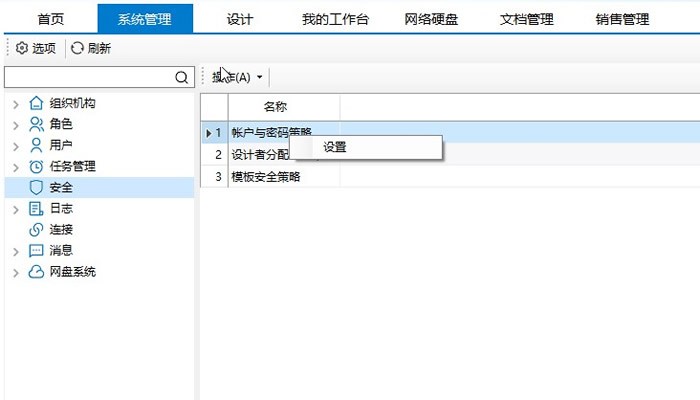Expand the 日志 tree node
Image resolution: width=700 pixels, height=400 pixels.
click(15, 208)
